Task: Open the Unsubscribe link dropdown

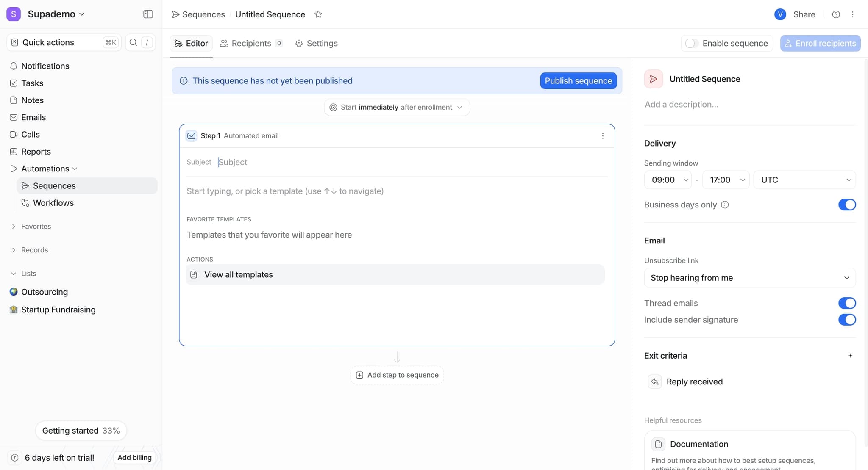Action: click(x=749, y=278)
